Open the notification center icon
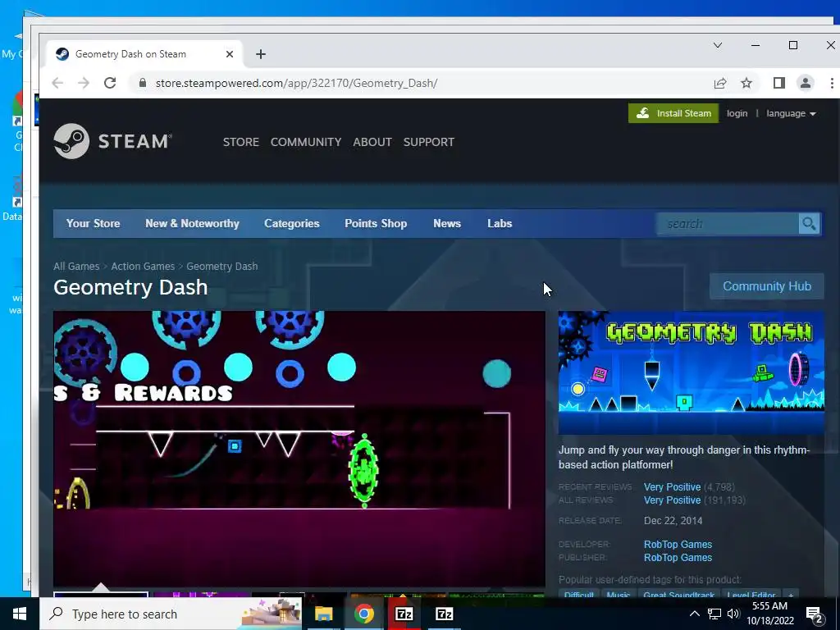Viewport: 840px width, 630px height. (815, 614)
